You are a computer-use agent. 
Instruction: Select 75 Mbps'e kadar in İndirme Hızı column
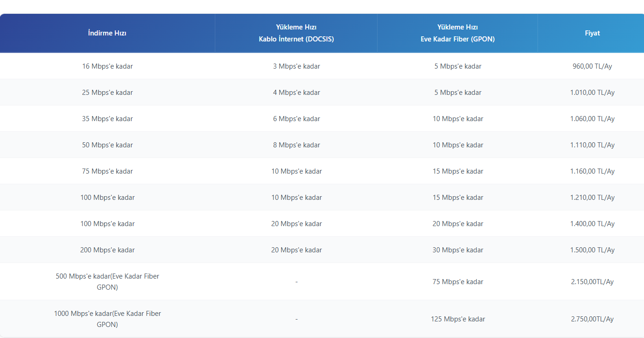(107, 171)
